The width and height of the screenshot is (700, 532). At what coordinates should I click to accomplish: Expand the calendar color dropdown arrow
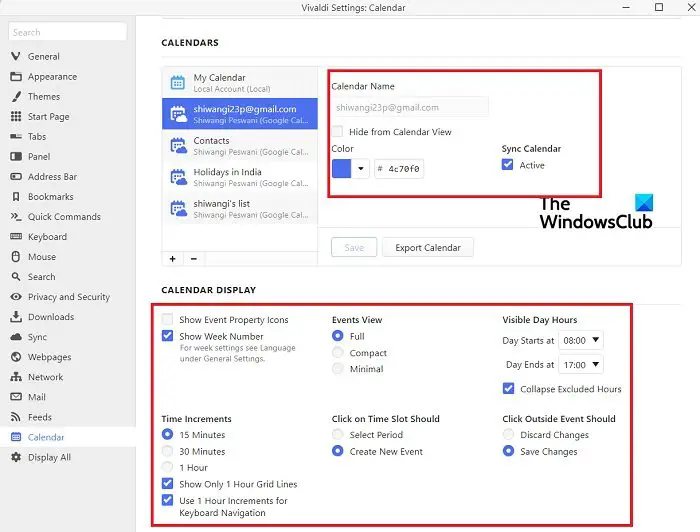[361, 169]
